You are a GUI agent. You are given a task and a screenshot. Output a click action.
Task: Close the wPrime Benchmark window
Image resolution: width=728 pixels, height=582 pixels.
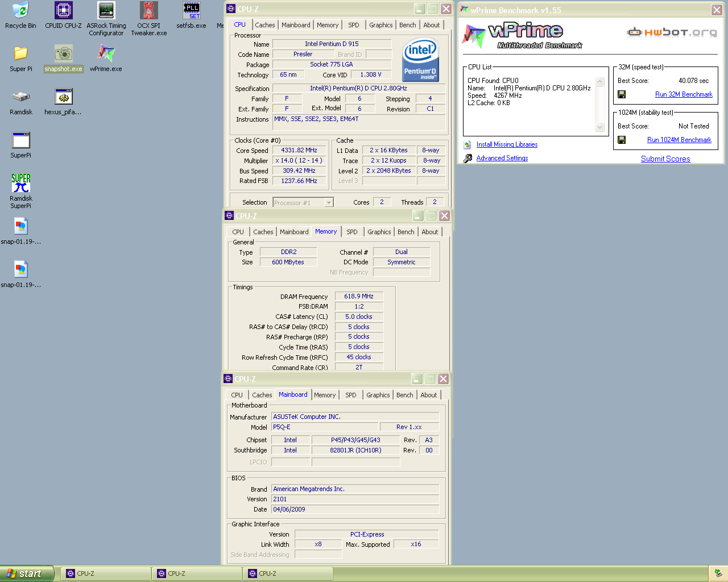click(717, 10)
